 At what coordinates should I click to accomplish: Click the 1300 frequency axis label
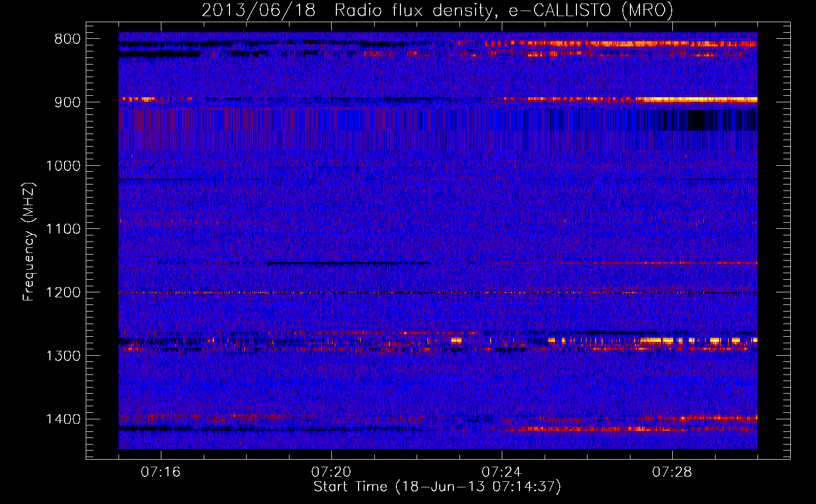tap(64, 356)
